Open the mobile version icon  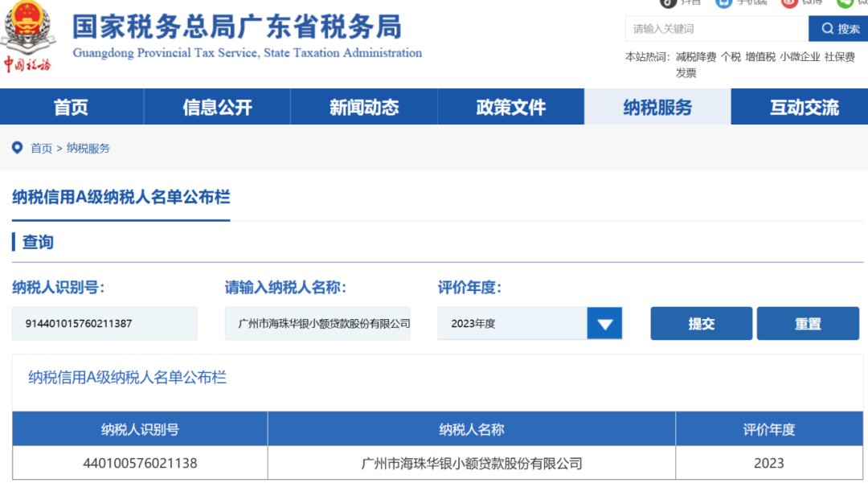[x=723, y=2]
